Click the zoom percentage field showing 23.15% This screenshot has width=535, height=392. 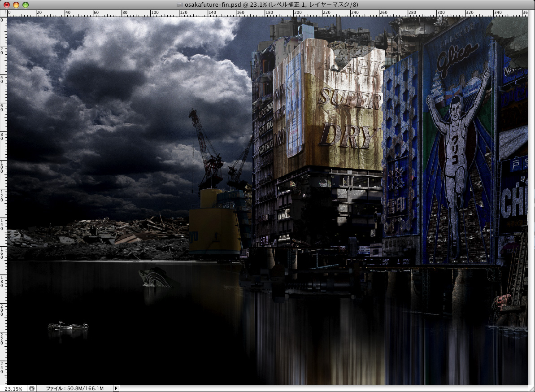13,388
